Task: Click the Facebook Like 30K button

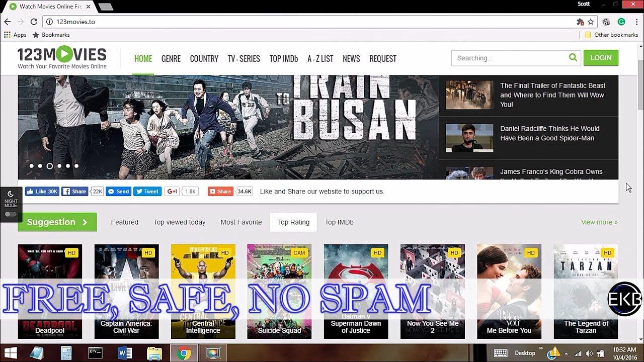Action: click(42, 191)
